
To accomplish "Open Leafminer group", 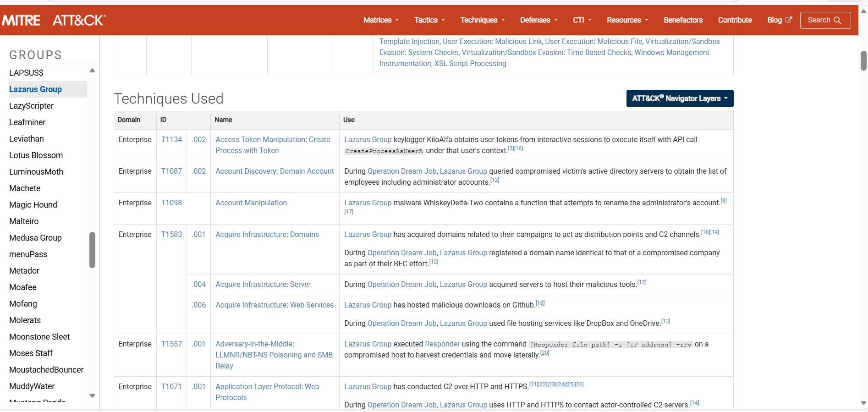I will coord(27,122).
